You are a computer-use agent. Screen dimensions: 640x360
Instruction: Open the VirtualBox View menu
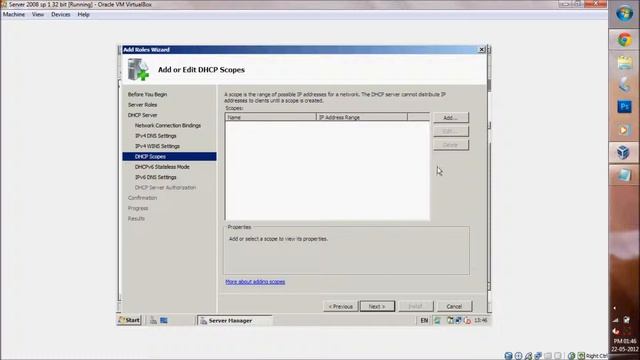(x=38, y=14)
